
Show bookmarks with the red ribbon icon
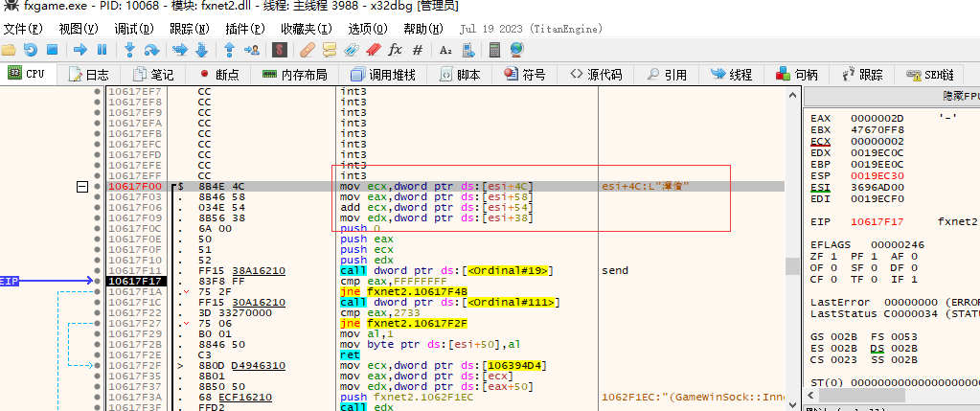point(373,50)
